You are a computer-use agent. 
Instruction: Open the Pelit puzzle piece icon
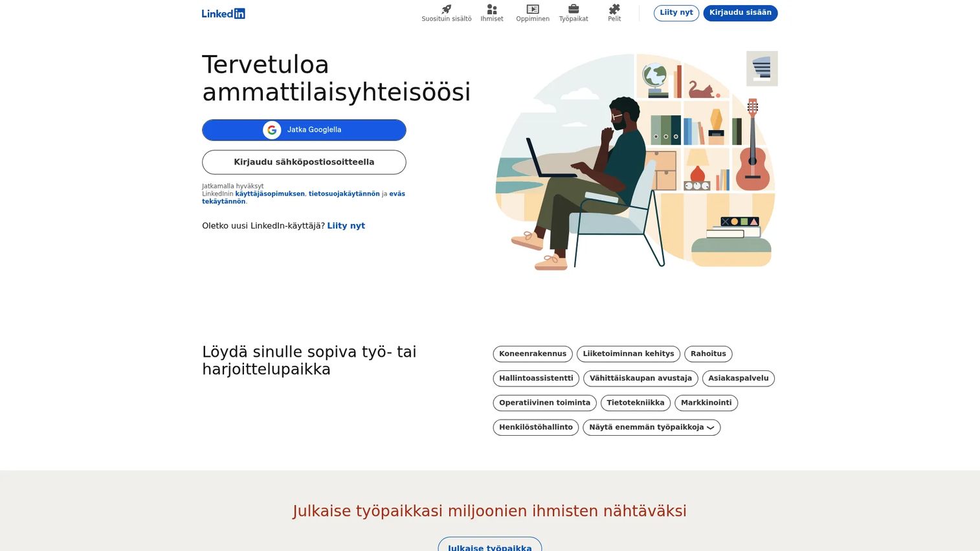614,9
